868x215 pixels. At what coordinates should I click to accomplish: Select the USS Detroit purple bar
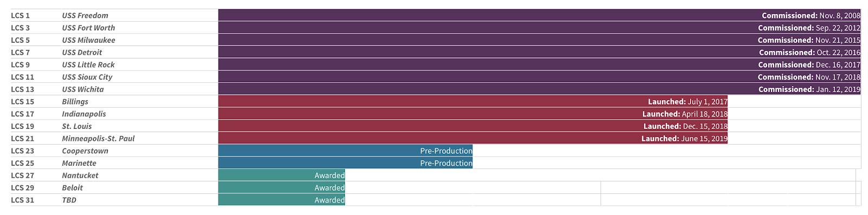click(x=539, y=52)
